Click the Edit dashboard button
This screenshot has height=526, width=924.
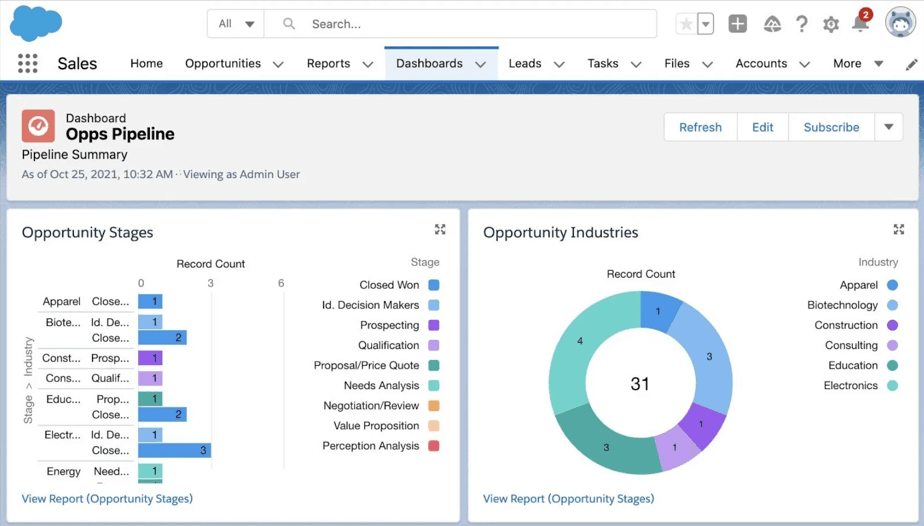763,127
